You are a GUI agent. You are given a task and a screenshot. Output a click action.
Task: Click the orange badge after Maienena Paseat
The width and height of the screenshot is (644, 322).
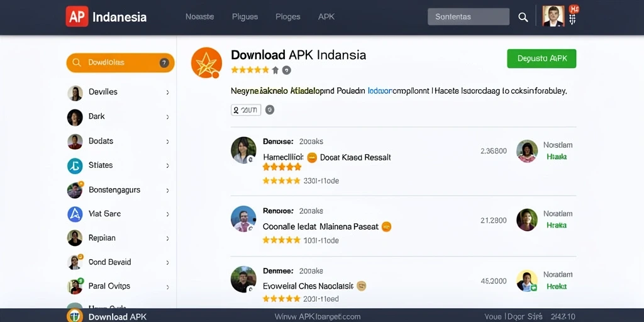click(386, 226)
